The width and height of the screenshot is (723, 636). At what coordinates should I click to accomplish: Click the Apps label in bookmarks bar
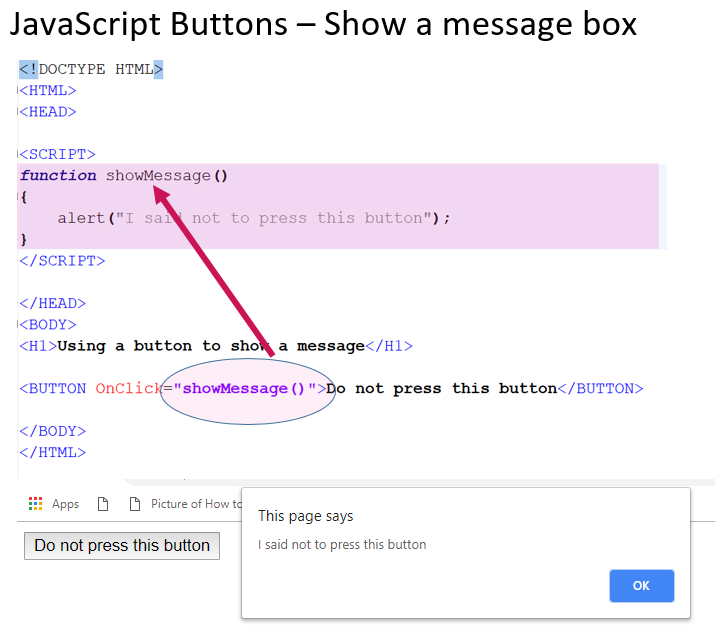pos(65,504)
